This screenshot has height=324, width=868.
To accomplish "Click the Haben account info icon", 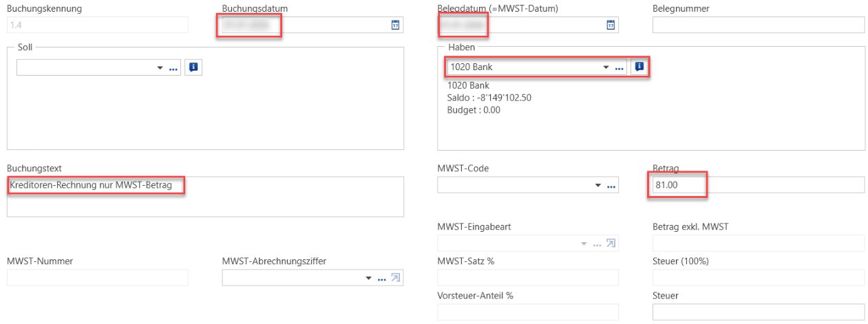I will 639,67.
